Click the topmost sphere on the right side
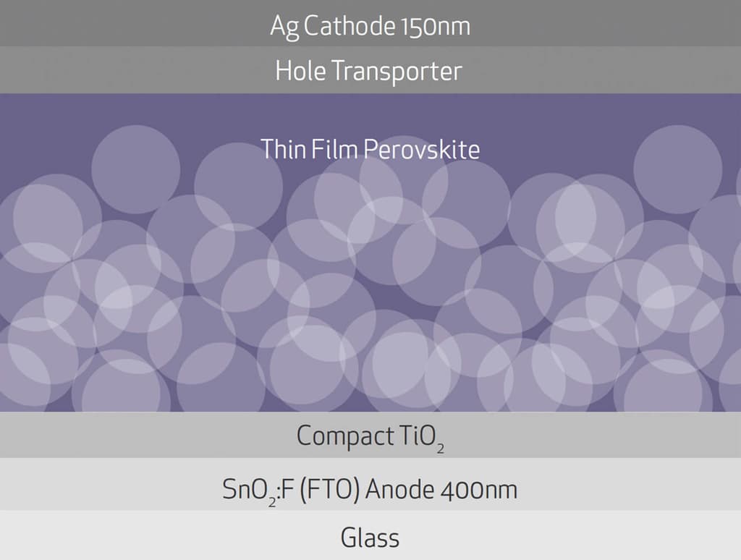The image size is (741, 560). click(677, 169)
